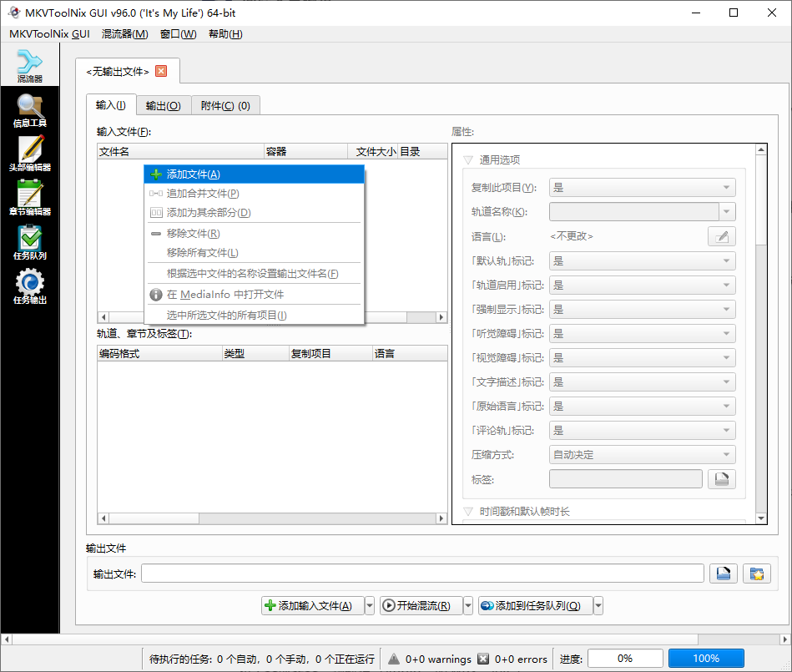This screenshot has width=792, height=672.
Task: Open the edit pencil icon beside 语言
Action: tap(721, 235)
